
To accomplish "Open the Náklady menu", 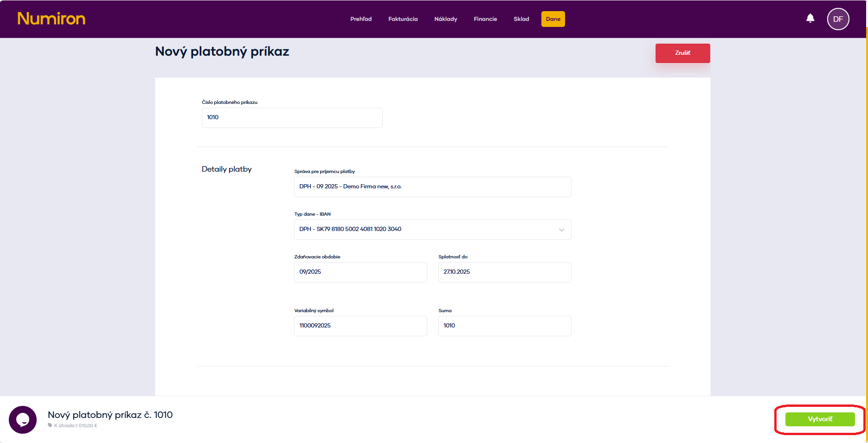I will (445, 19).
